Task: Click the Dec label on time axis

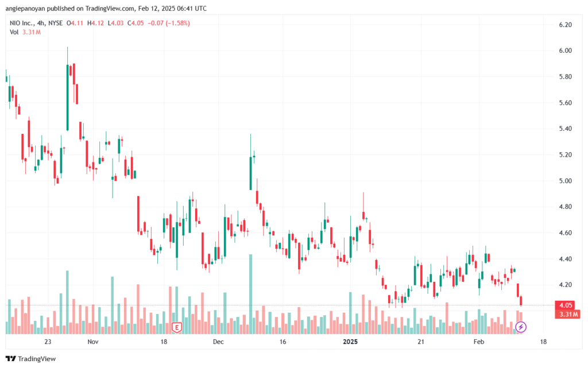Action: click(x=219, y=342)
